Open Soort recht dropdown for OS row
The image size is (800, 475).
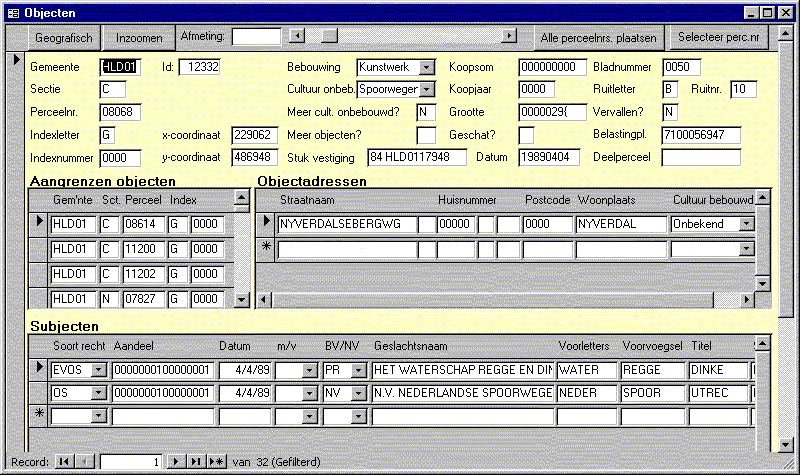(98, 393)
